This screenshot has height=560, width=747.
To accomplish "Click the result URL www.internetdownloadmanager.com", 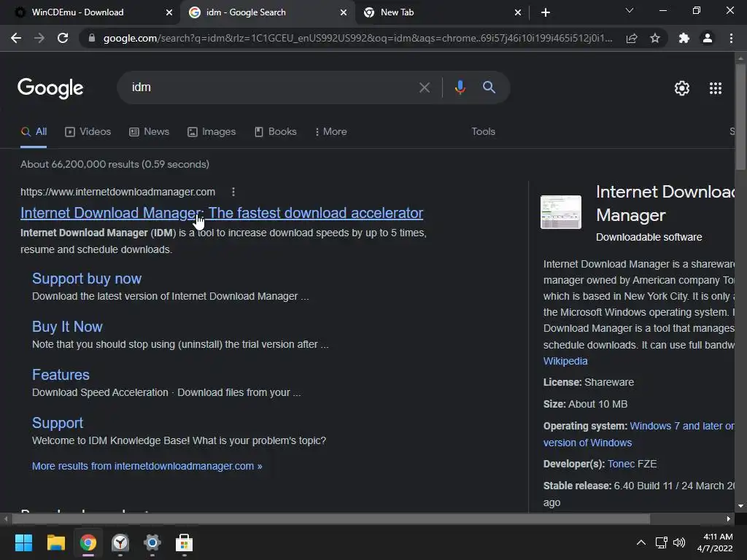I will tap(117, 192).
